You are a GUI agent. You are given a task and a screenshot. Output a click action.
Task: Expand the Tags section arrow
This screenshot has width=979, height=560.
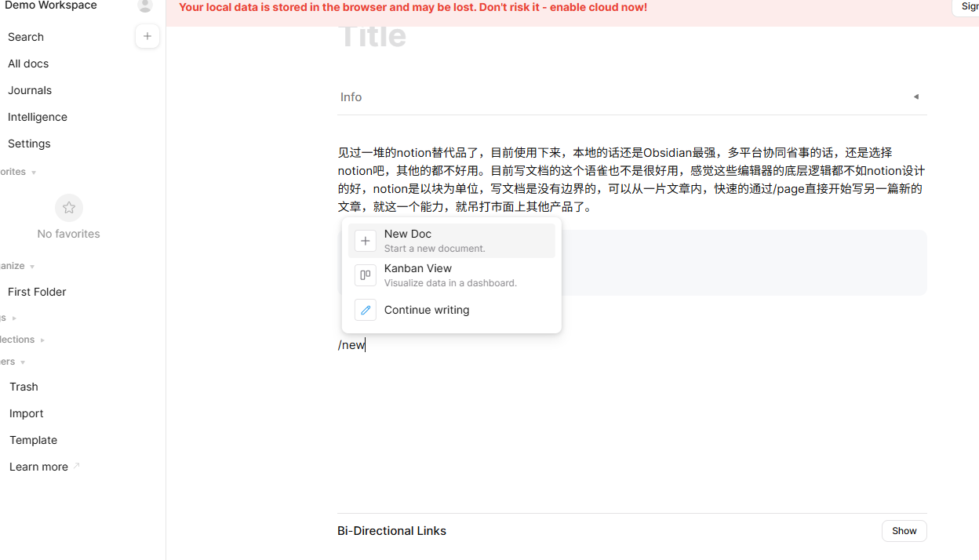pyautogui.click(x=14, y=318)
